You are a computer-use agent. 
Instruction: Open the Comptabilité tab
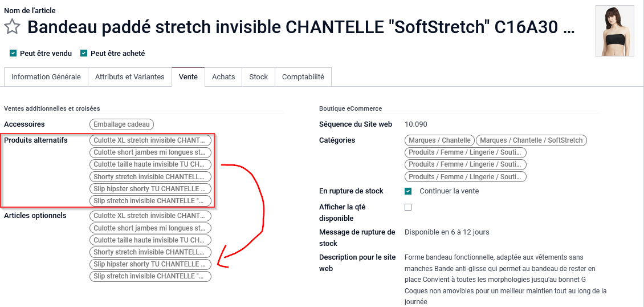[303, 77]
